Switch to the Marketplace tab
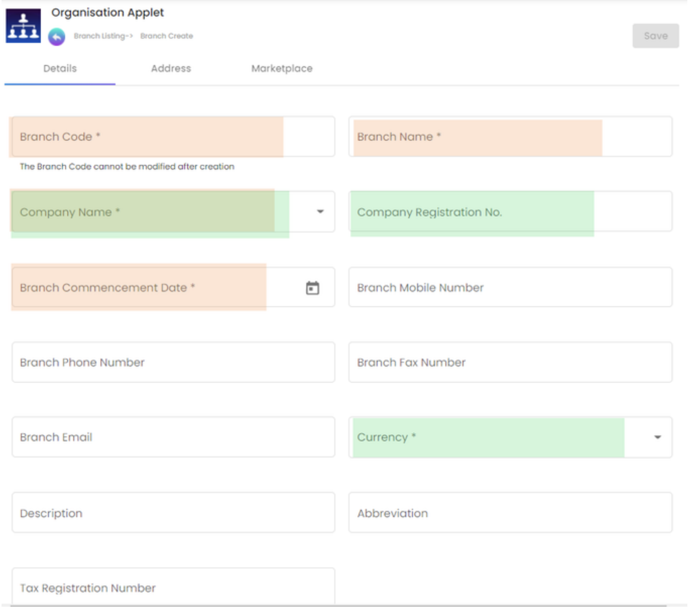 coord(282,68)
